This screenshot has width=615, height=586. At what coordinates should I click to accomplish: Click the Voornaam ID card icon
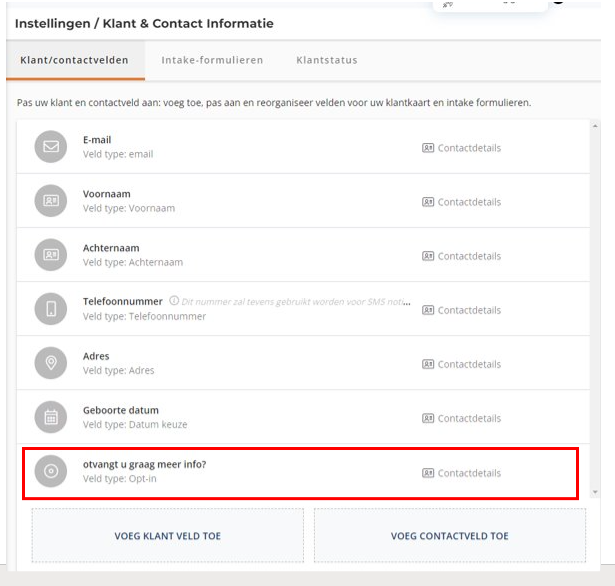click(51, 201)
